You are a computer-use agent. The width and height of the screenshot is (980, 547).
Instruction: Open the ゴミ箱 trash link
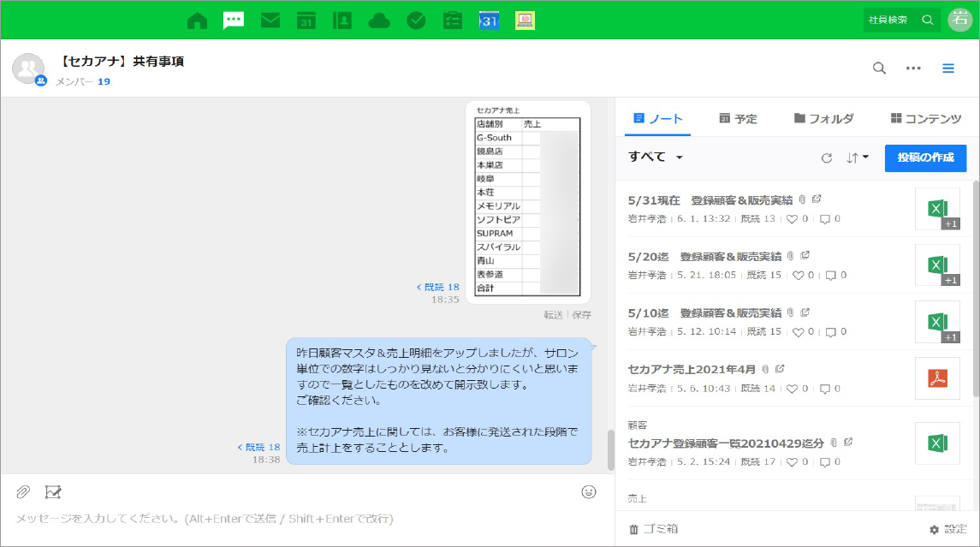[653, 529]
